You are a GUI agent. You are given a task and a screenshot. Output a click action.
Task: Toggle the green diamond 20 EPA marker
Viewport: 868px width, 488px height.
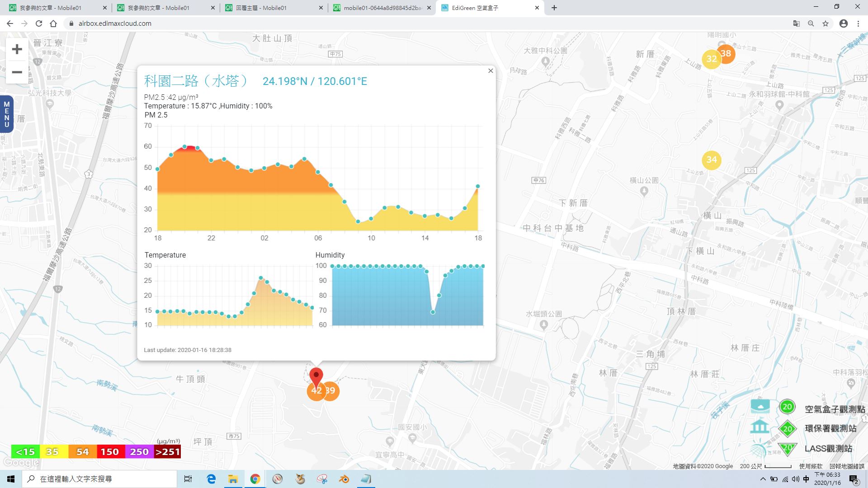pyautogui.click(x=788, y=429)
